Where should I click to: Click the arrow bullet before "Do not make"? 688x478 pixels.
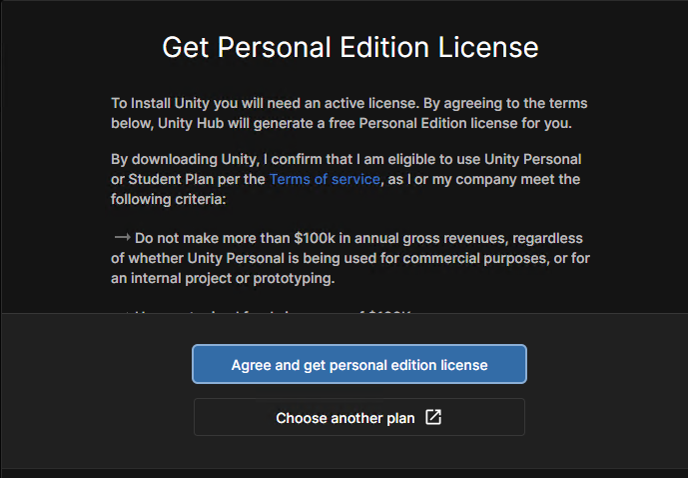(x=122, y=237)
